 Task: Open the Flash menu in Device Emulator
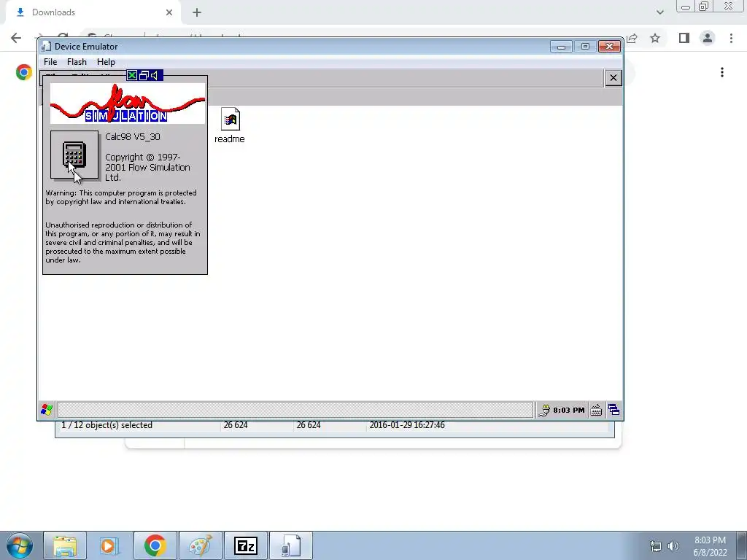tap(77, 62)
